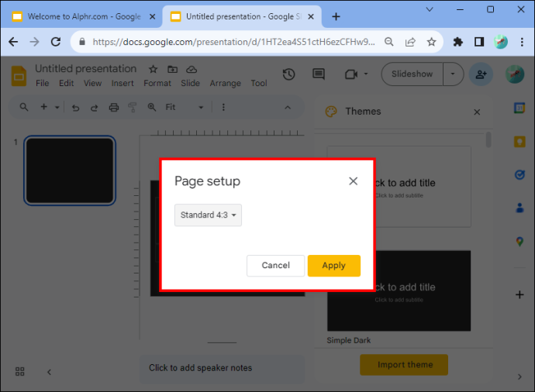Open the Edit menu
Image resolution: width=535 pixels, height=392 pixels.
click(66, 83)
